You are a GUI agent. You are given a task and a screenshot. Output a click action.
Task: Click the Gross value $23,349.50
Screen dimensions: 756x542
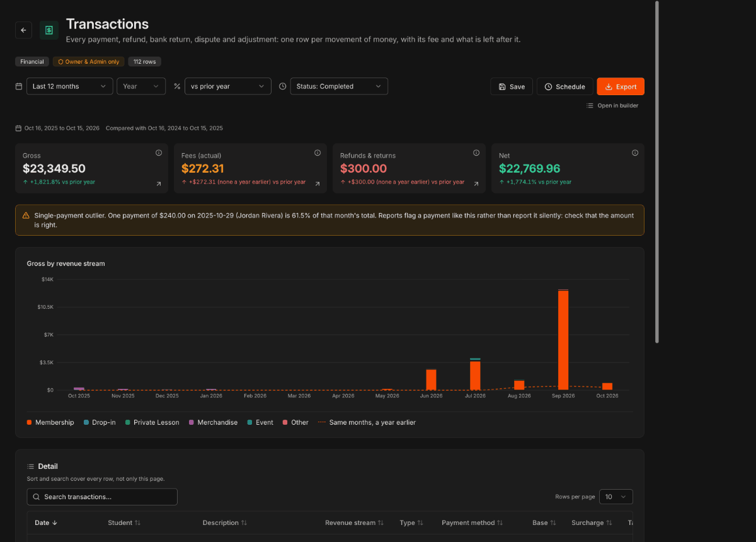(54, 168)
